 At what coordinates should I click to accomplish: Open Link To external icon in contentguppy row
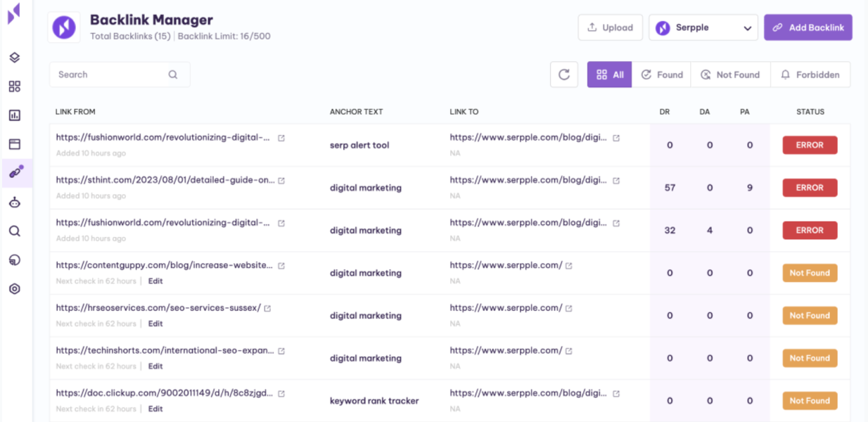pyautogui.click(x=569, y=266)
